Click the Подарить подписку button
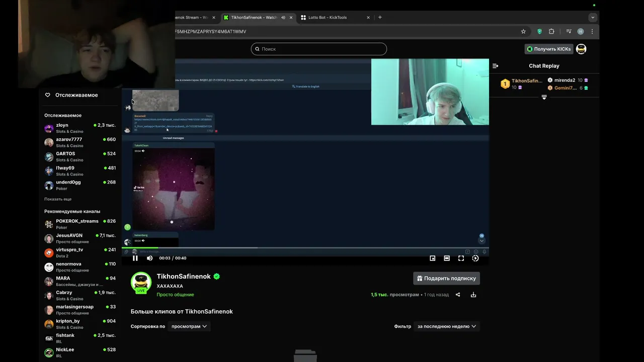 click(446, 278)
